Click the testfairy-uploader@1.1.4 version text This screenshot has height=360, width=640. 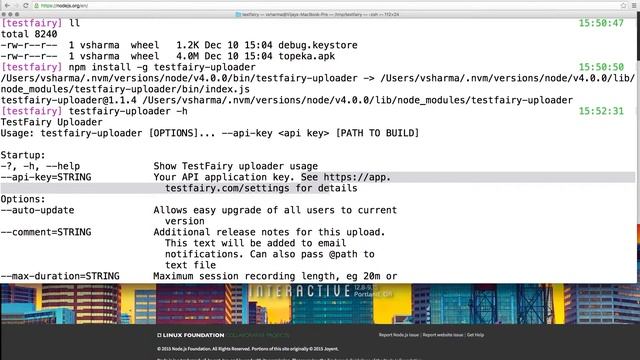[69, 100]
